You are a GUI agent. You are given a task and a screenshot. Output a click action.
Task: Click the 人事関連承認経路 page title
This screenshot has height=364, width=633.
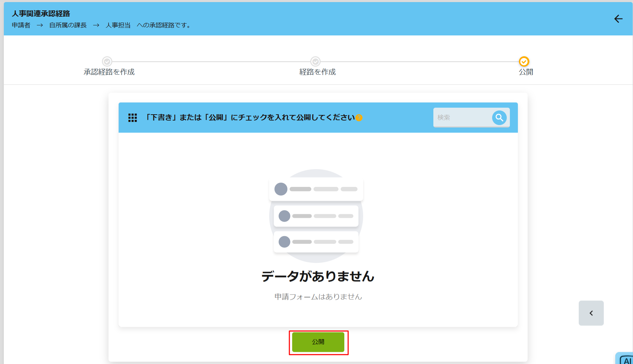(41, 14)
